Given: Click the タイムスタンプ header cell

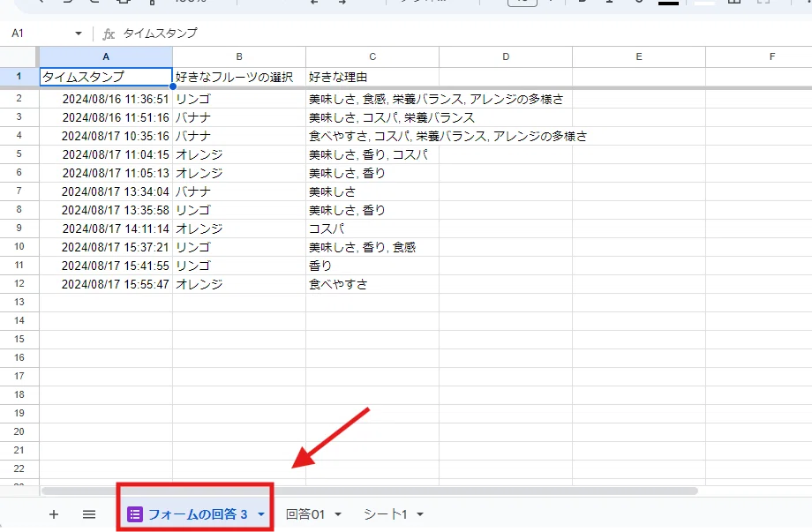Looking at the screenshot, I should [106, 77].
